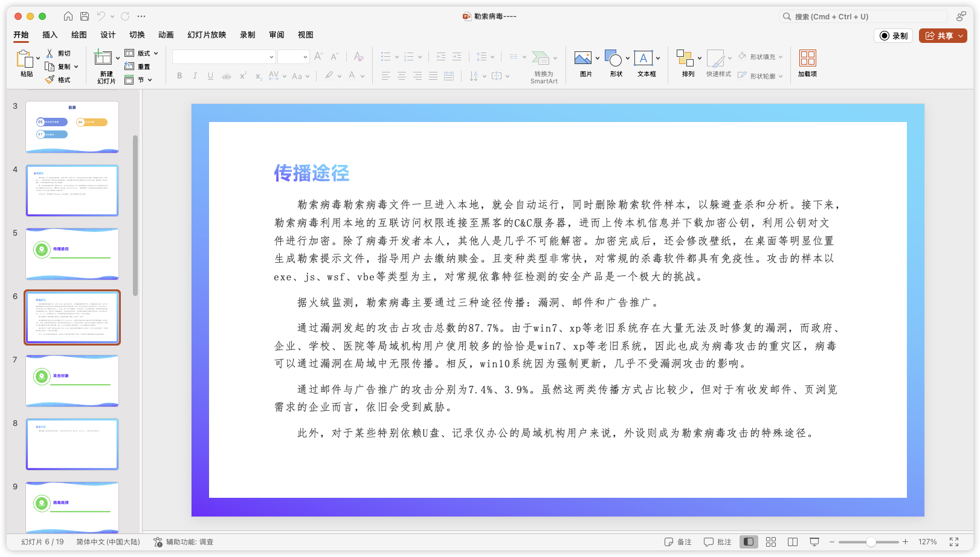980x557 pixels.
Task: Switch to slide sorter view icon
Action: coord(771,542)
